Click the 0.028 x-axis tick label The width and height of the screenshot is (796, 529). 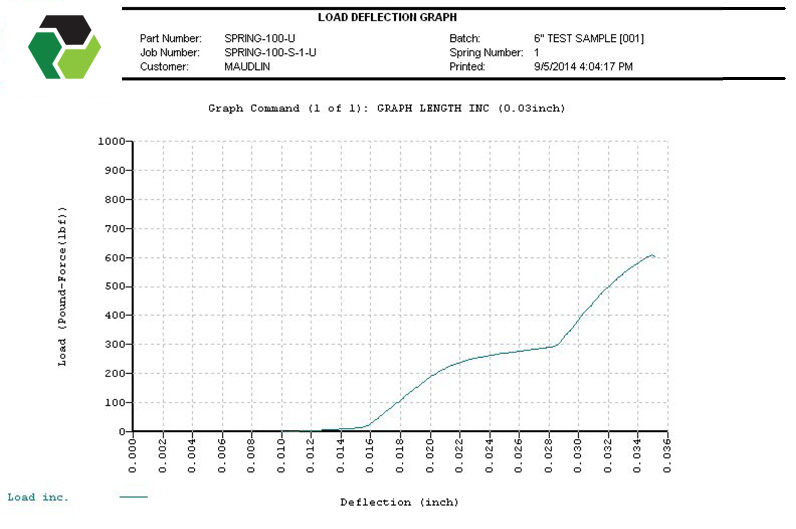(549, 456)
